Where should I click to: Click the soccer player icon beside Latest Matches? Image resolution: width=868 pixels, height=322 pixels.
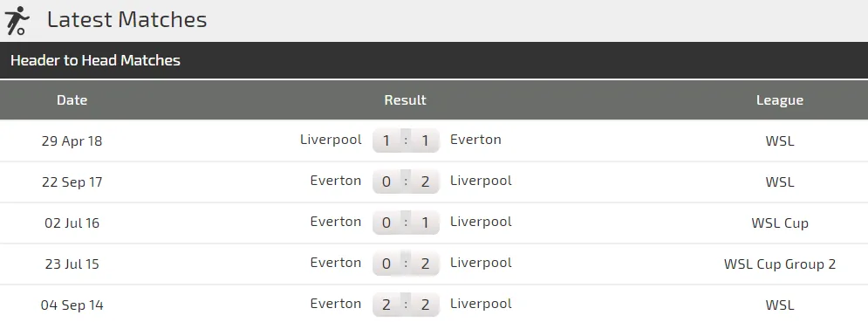click(17, 20)
